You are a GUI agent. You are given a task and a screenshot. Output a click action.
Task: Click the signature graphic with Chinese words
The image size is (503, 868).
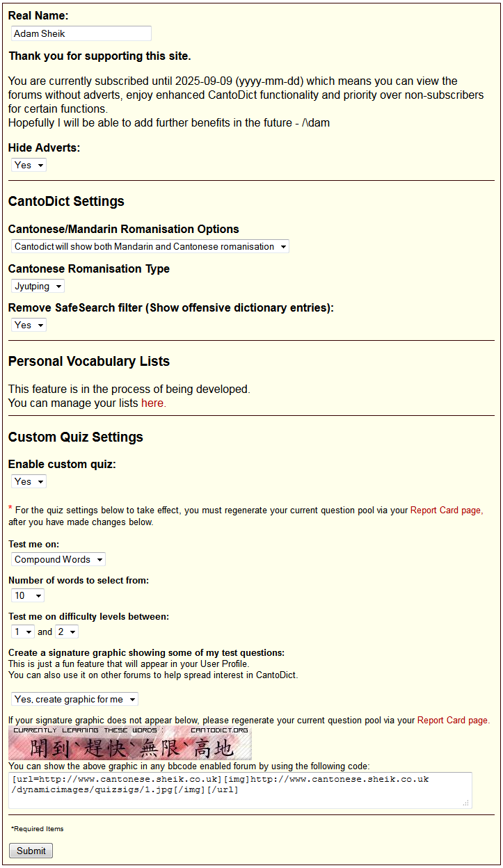130,743
